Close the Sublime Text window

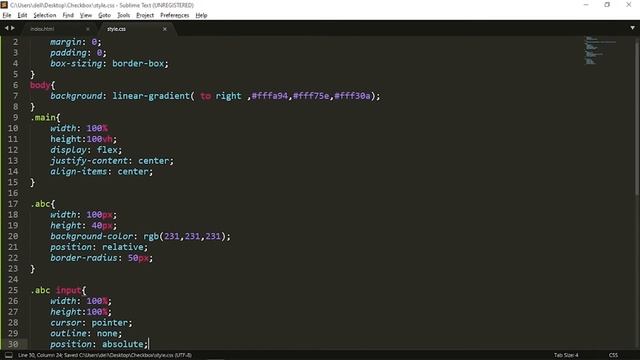pyautogui.click(x=629, y=5)
